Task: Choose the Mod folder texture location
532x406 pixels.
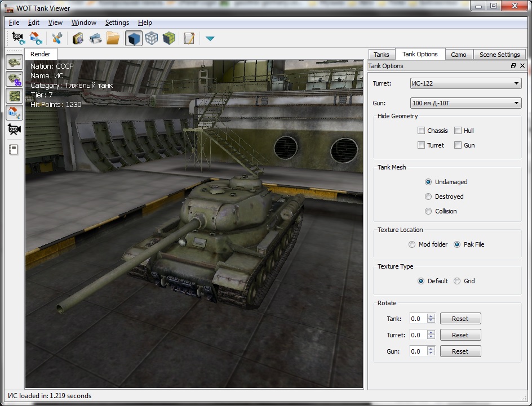Action: coord(412,244)
